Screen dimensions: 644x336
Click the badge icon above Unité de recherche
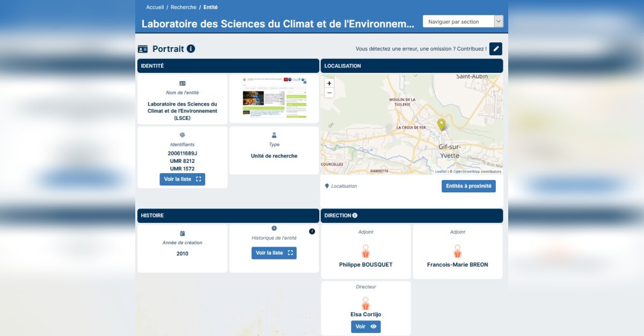(274, 134)
